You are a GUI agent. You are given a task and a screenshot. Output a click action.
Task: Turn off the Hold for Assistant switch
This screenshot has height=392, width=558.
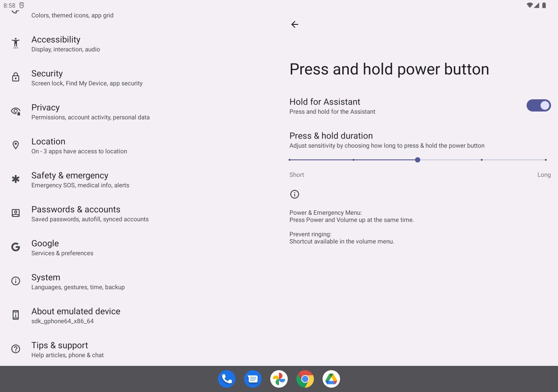coord(539,105)
